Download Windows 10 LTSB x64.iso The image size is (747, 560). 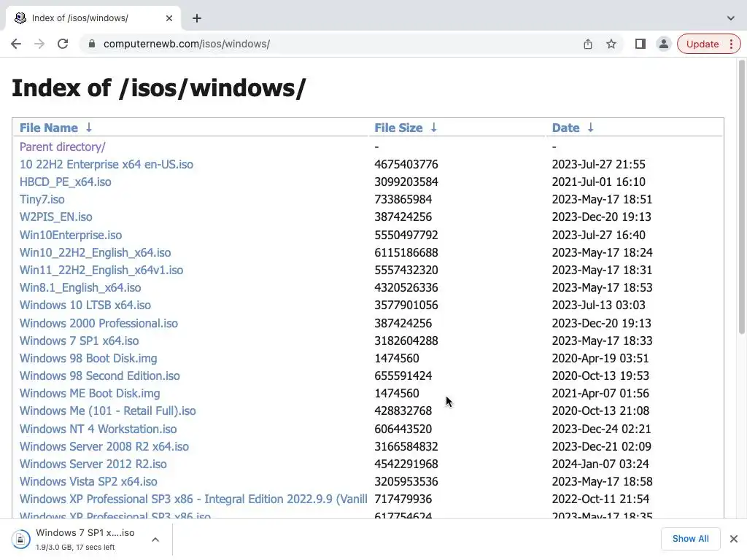(x=85, y=305)
